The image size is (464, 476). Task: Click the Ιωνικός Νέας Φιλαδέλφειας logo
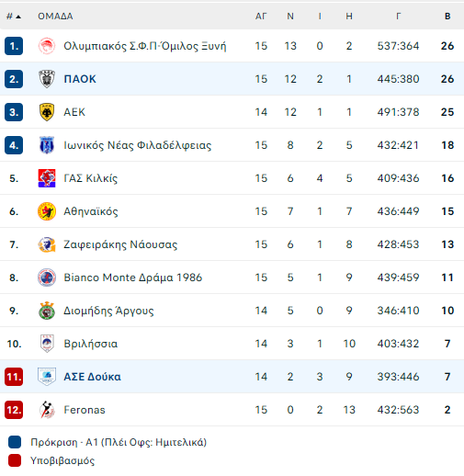(x=47, y=145)
